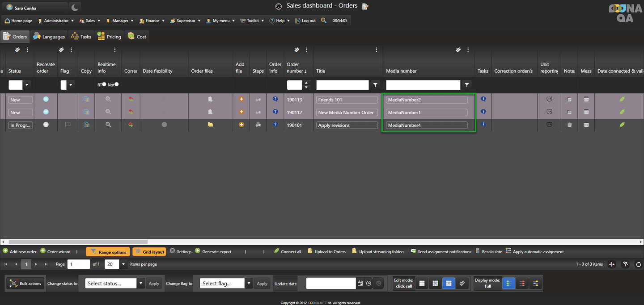This screenshot has width=644, height=305.
Task: Select the RT radio button filter
Action: tap(104, 84)
